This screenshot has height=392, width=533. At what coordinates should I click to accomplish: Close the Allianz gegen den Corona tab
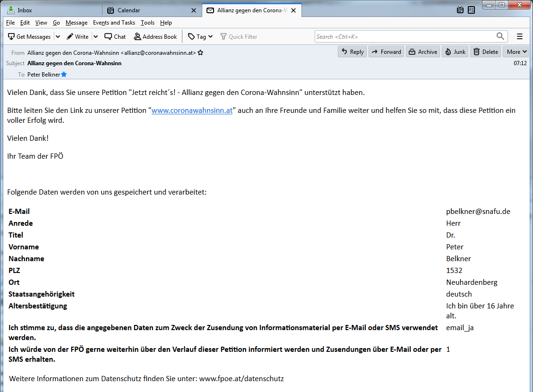point(293,10)
